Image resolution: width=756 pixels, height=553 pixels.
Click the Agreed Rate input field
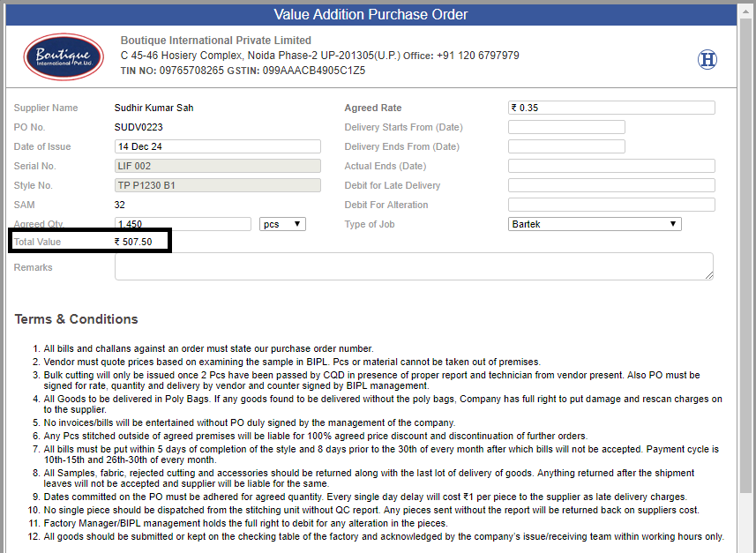[611, 108]
